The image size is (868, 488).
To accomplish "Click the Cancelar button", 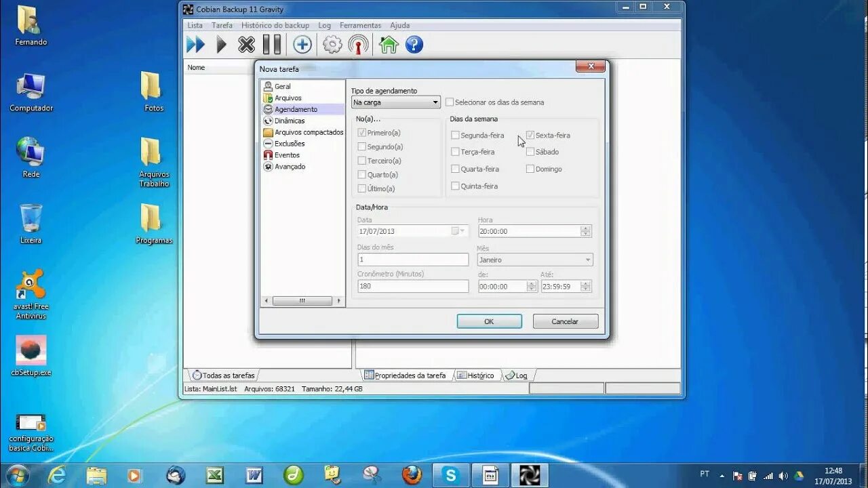I will pos(565,321).
